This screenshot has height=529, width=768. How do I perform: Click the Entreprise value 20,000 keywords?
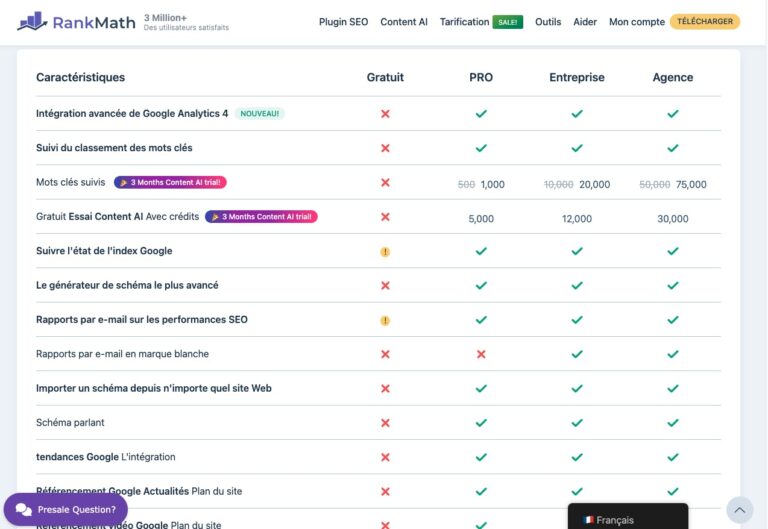coord(595,185)
